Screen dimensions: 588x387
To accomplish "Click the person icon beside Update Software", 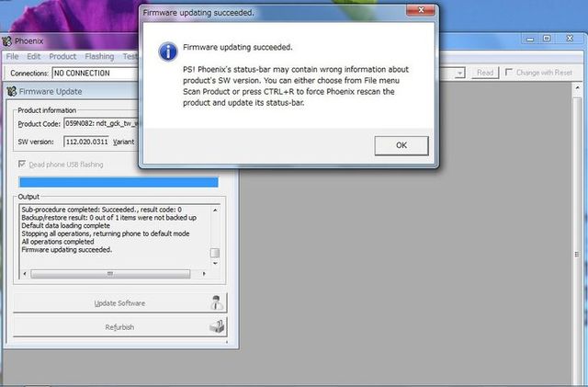I will pos(217,303).
